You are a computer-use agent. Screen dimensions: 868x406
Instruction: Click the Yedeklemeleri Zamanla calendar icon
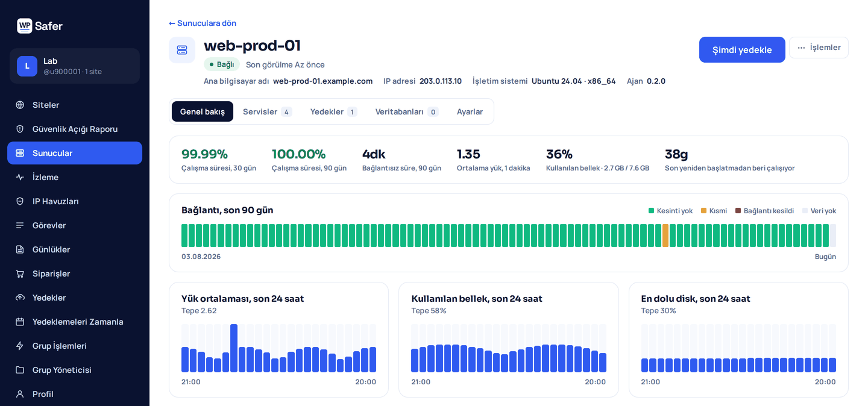20,322
